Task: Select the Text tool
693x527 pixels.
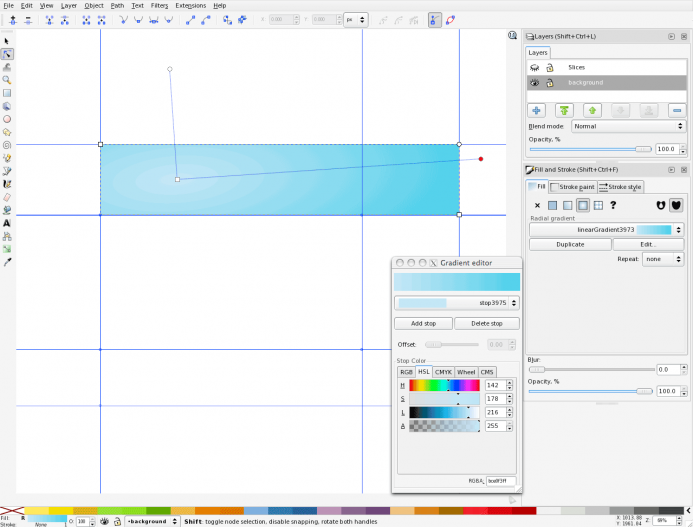Action: [x=7, y=223]
